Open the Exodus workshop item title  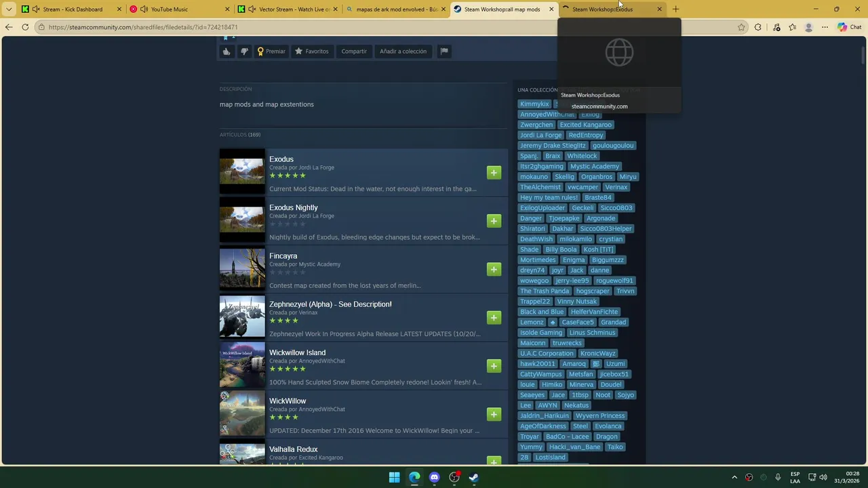(x=281, y=159)
